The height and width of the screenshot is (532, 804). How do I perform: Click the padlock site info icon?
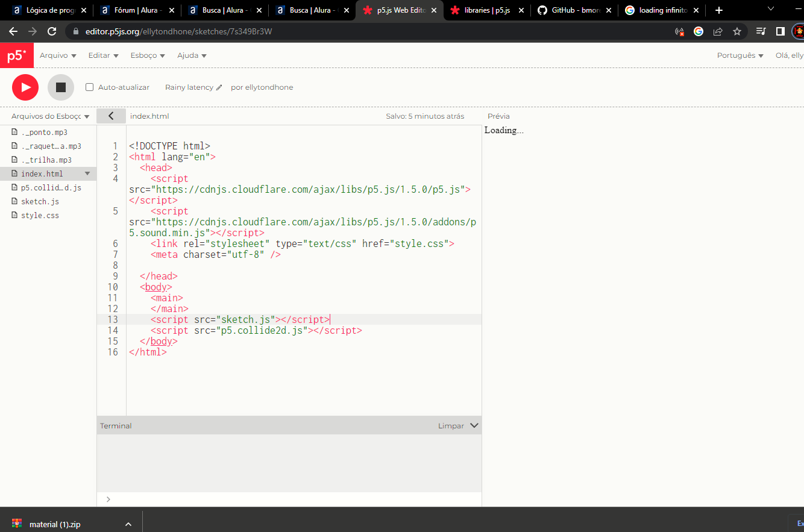point(75,31)
